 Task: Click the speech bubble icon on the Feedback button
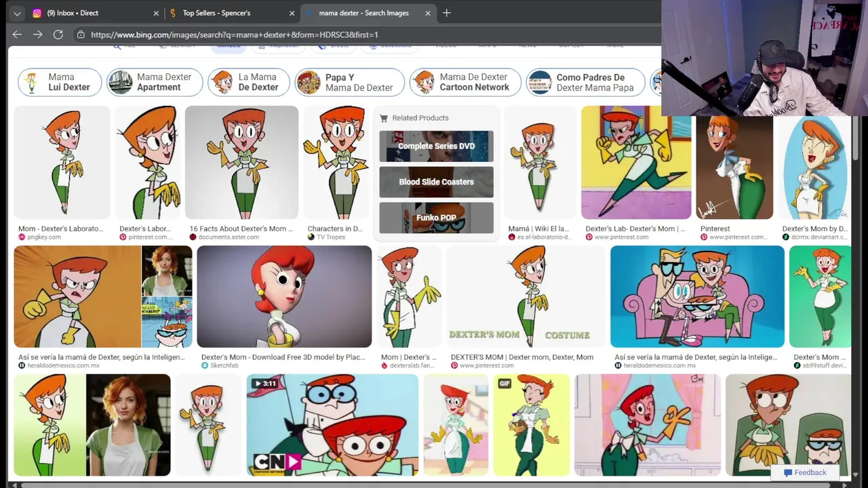(787, 472)
